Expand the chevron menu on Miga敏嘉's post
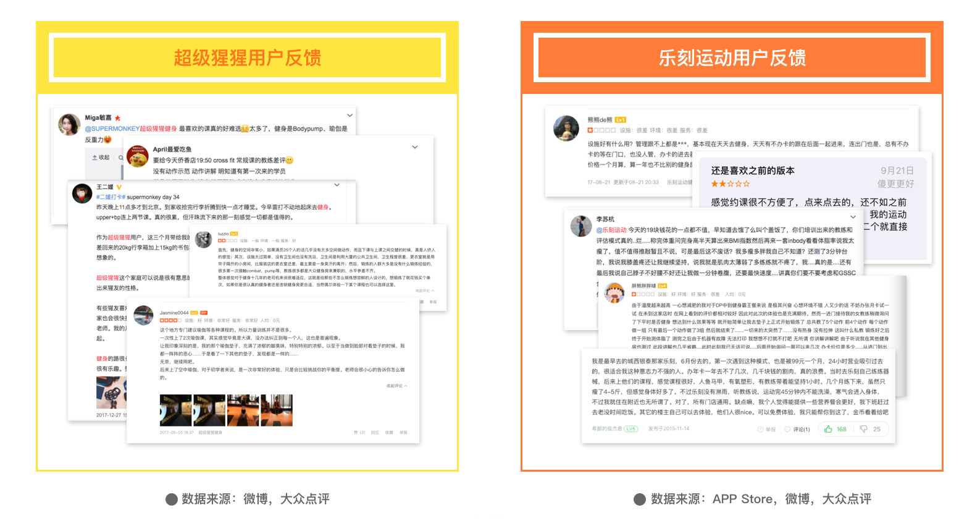Viewport: 980px width, 526px height. [x=350, y=116]
